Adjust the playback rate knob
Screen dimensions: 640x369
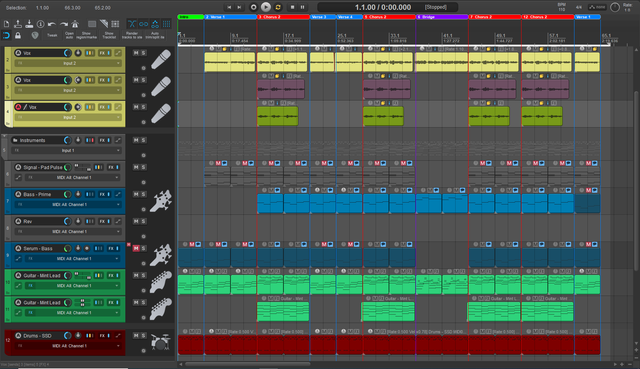[x=615, y=7]
